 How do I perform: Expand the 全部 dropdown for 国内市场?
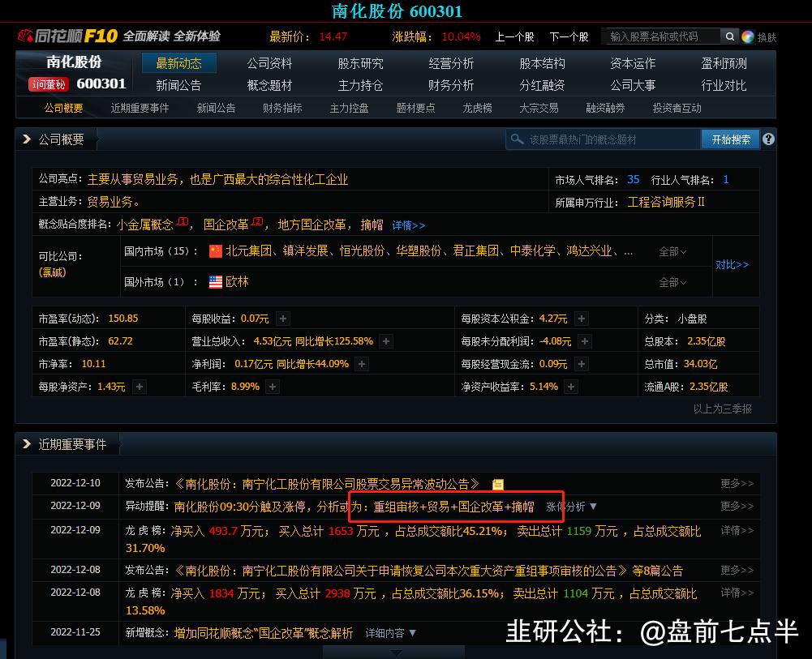click(673, 251)
